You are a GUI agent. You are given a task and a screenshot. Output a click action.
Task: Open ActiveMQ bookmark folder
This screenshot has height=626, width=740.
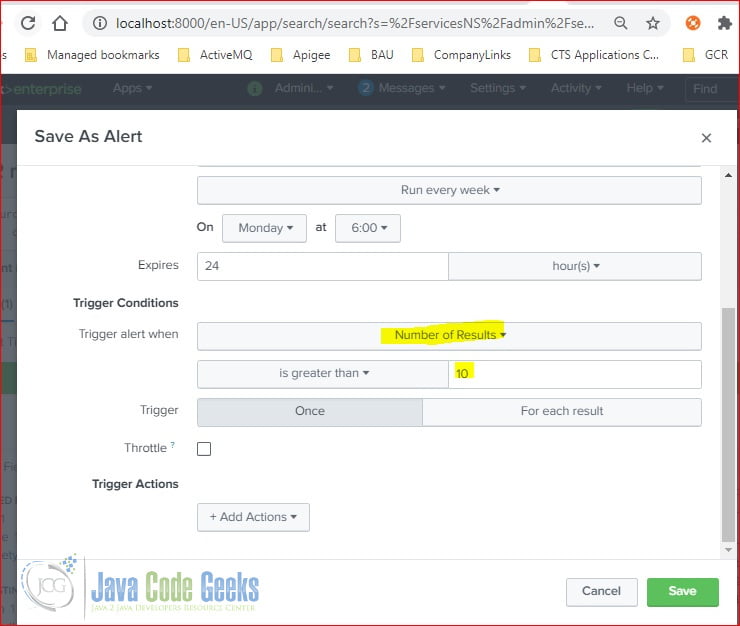(x=215, y=55)
